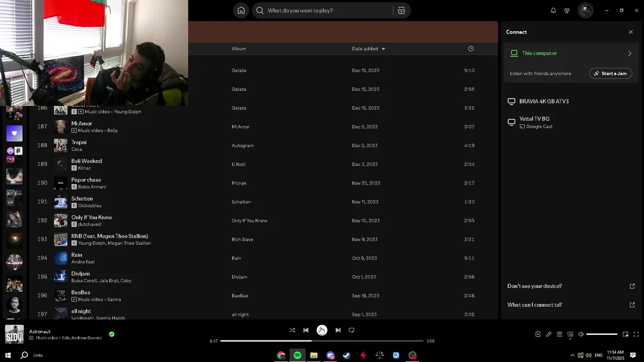The height and width of the screenshot is (362, 644).
Task: Open the miniplayer icon
Action: [625, 334]
